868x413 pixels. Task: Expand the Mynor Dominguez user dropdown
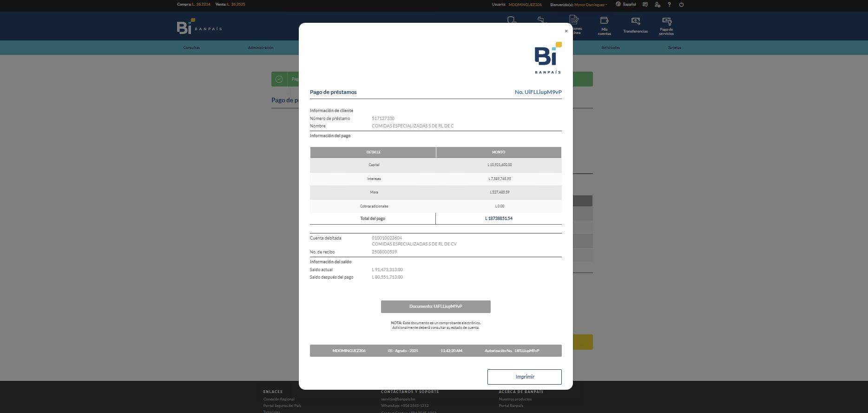pos(591,5)
